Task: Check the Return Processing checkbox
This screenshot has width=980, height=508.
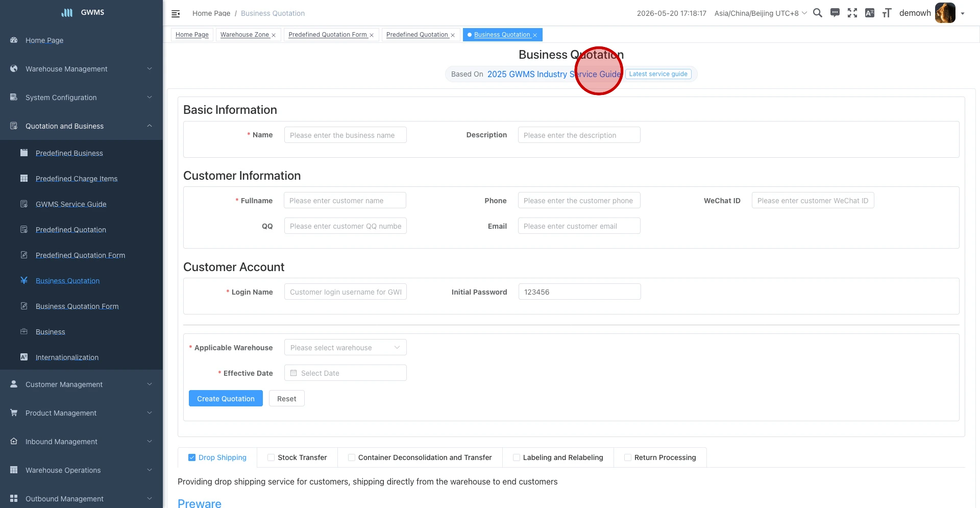Action: (x=628, y=457)
